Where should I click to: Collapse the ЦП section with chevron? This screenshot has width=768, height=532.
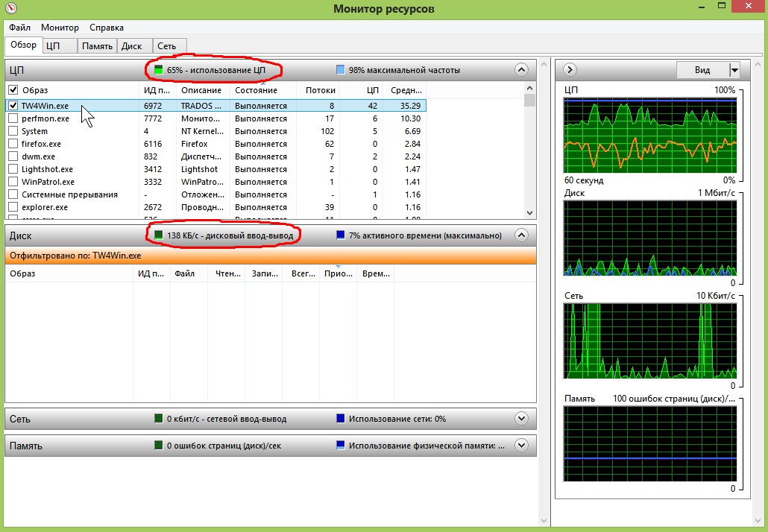522,70
